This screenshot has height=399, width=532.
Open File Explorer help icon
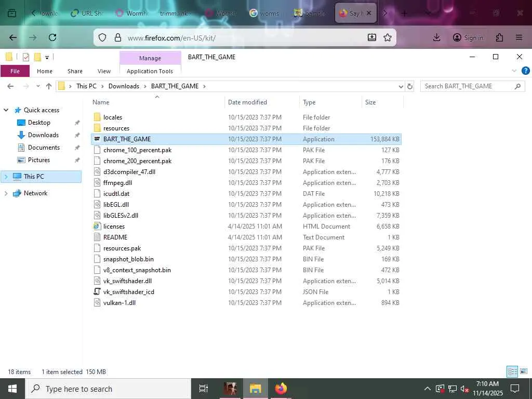tap(525, 71)
